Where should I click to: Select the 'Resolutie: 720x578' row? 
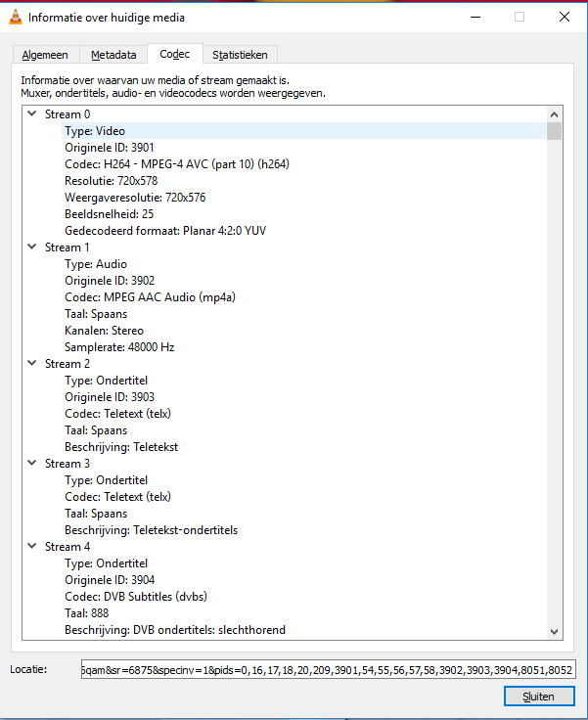pyautogui.click(x=111, y=181)
